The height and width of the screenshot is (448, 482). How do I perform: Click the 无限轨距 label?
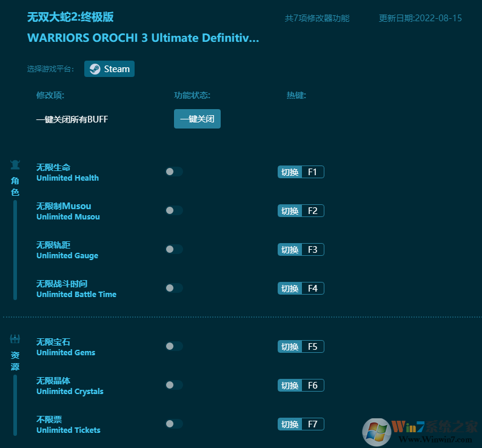[x=53, y=244]
